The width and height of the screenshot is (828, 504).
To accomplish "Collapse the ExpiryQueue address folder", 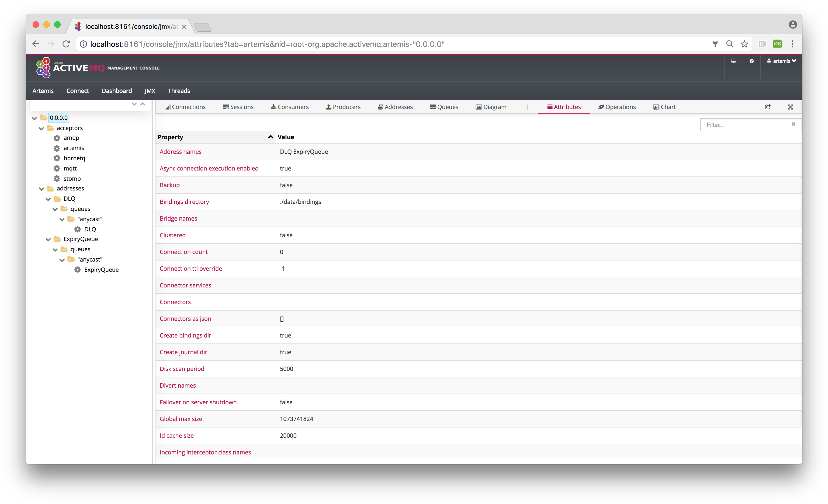I will (48, 239).
